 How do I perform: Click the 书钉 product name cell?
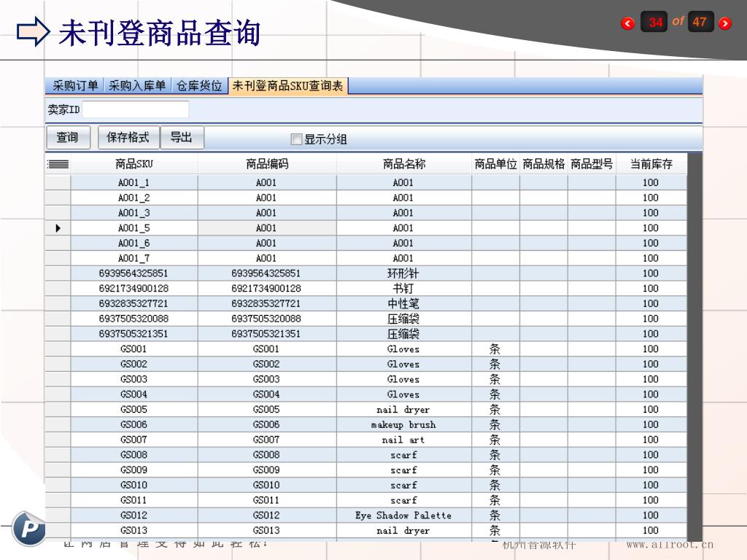[x=404, y=289]
